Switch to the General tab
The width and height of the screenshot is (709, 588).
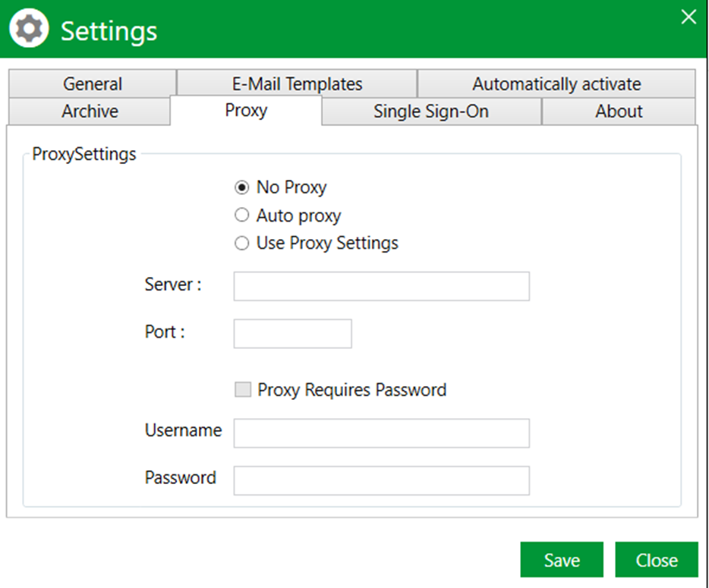pos(93,83)
